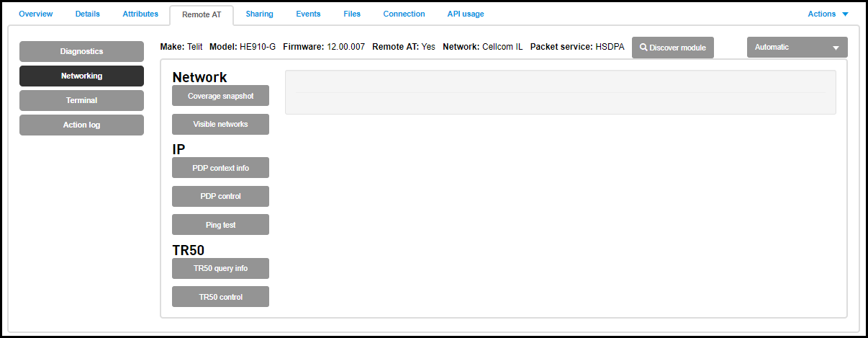Open the Connection tab
The height and width of the screenshot is (338, 868).
pyautogui.click(x=404, y=14)
